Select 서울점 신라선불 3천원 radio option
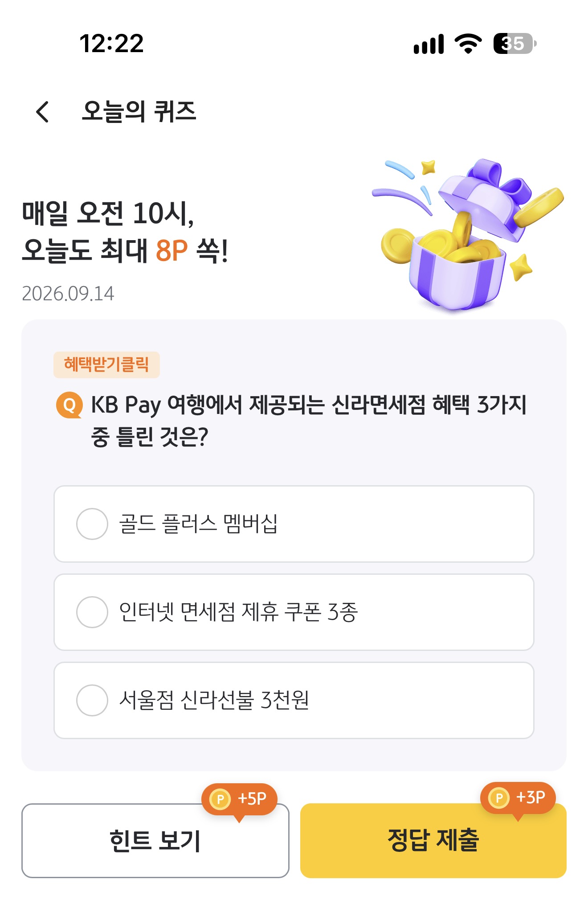Image resolution: width=588 pixels, height=900 pixels. coord(294,700)
